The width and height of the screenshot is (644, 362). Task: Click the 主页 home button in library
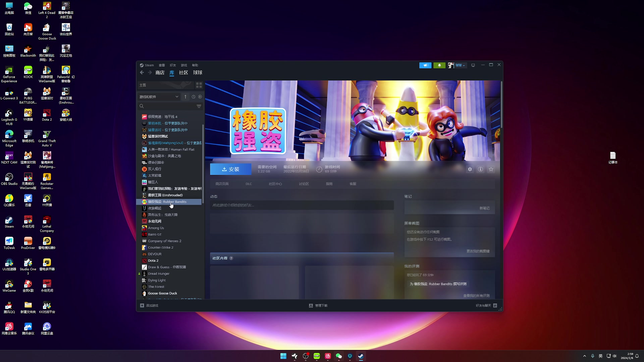click(x=166, y=85)
